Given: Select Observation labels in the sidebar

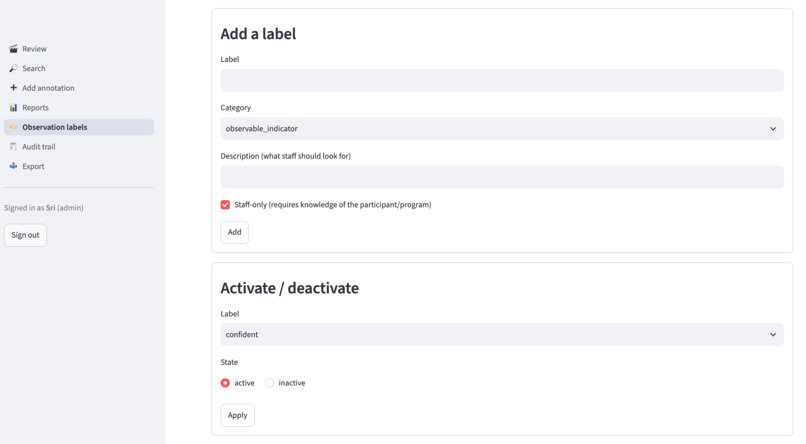Looking at the screenshot, I should [x=79, y=127].
